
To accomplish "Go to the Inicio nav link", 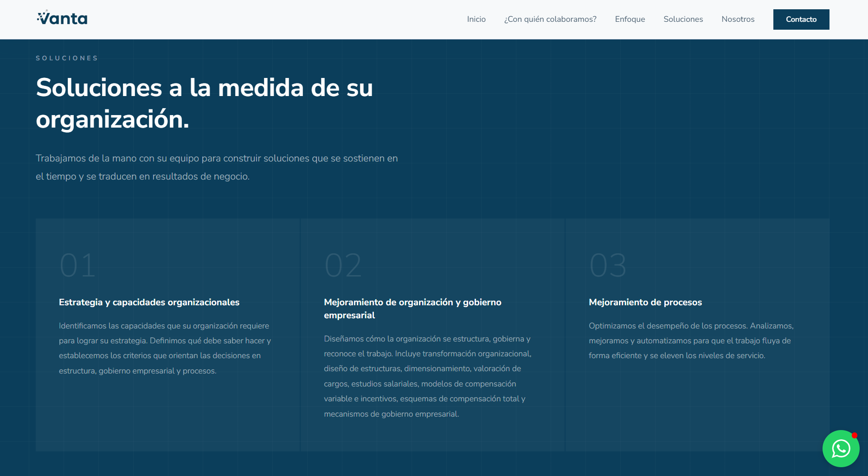I will (476, 19).
